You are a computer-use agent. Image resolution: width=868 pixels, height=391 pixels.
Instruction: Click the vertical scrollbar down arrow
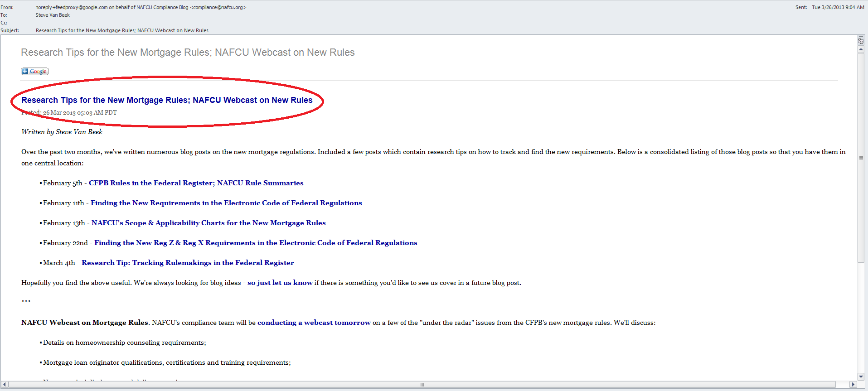click(861, 377)
